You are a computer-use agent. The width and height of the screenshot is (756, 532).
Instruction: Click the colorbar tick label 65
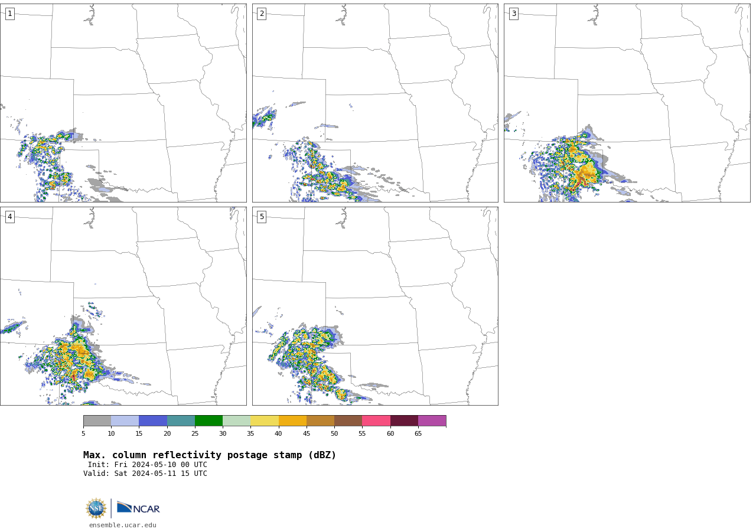click(x=418, y=434)
